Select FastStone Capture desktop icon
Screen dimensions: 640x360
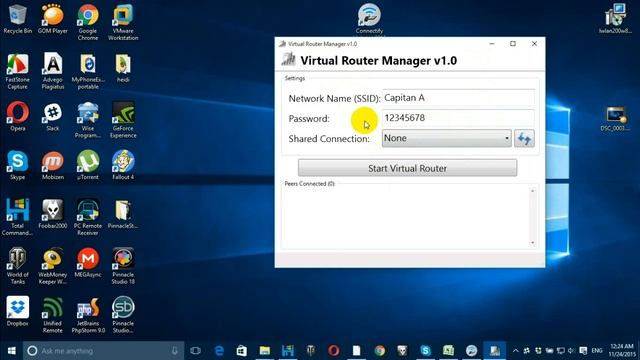point(18,71)
